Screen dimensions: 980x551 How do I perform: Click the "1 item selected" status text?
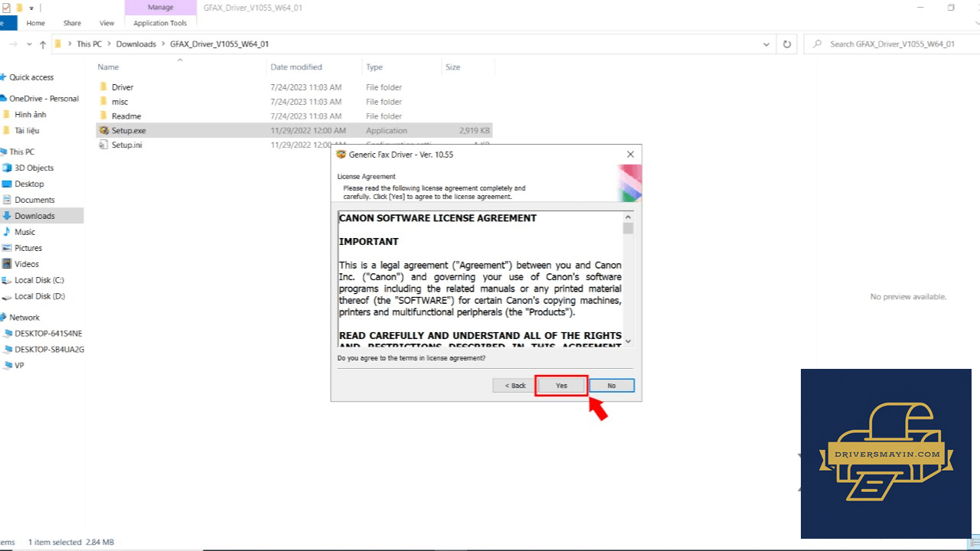(x=54, y=542)
